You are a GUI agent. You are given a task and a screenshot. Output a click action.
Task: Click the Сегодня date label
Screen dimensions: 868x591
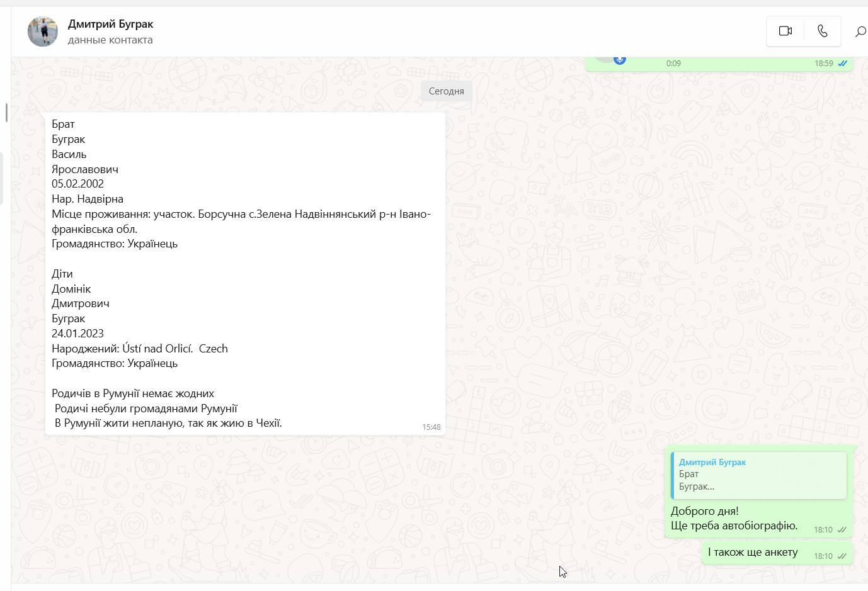pyautogui.click(x=447, y=91)
